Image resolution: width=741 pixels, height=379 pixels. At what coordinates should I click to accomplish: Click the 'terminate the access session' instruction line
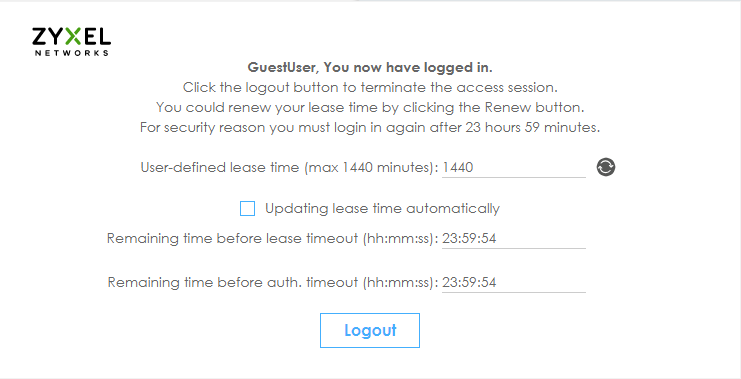click(x=370, y=87)
